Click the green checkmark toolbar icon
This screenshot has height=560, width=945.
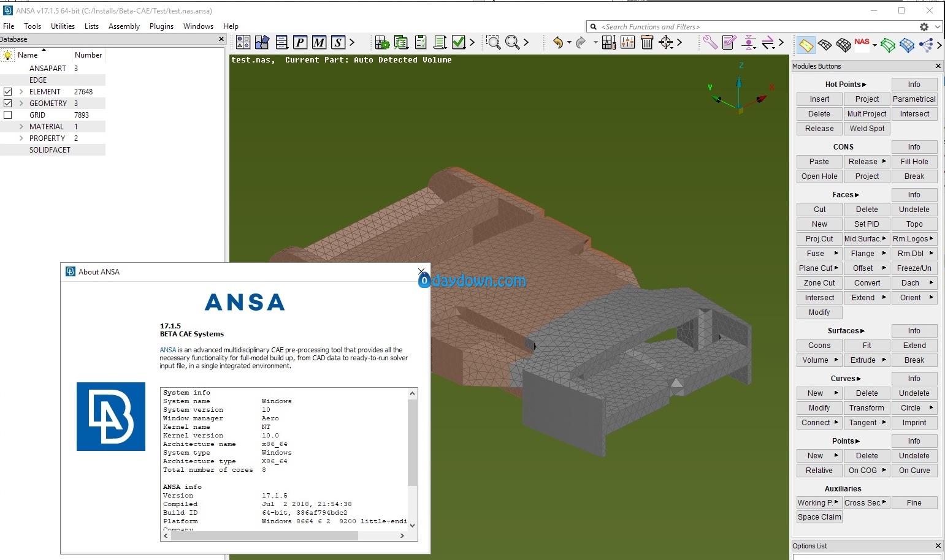pos(459,42)
